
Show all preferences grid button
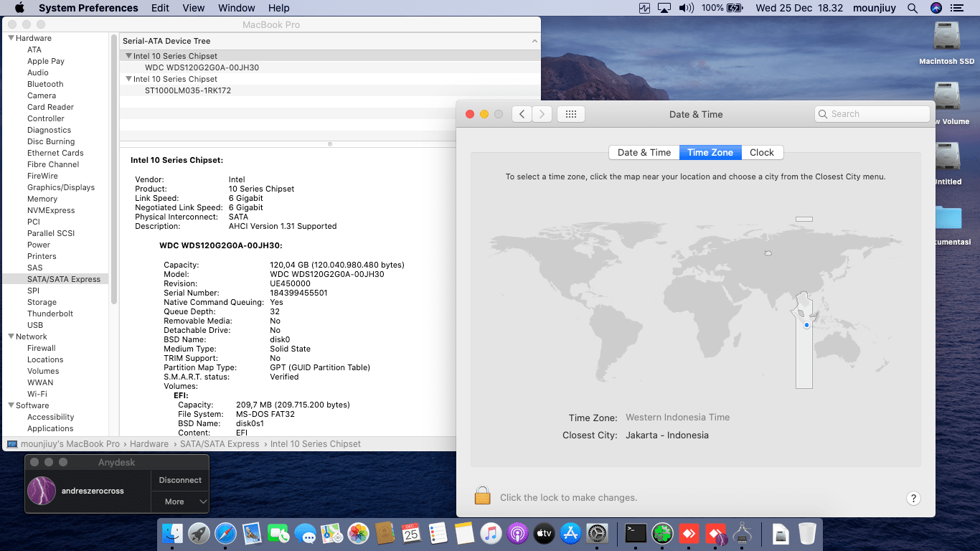pos(571,114)
